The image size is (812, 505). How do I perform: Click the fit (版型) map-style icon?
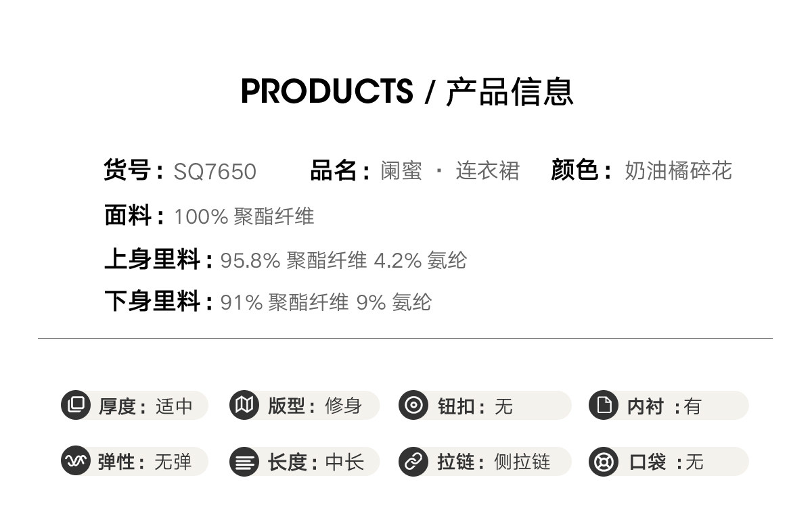tap(244, 406)
